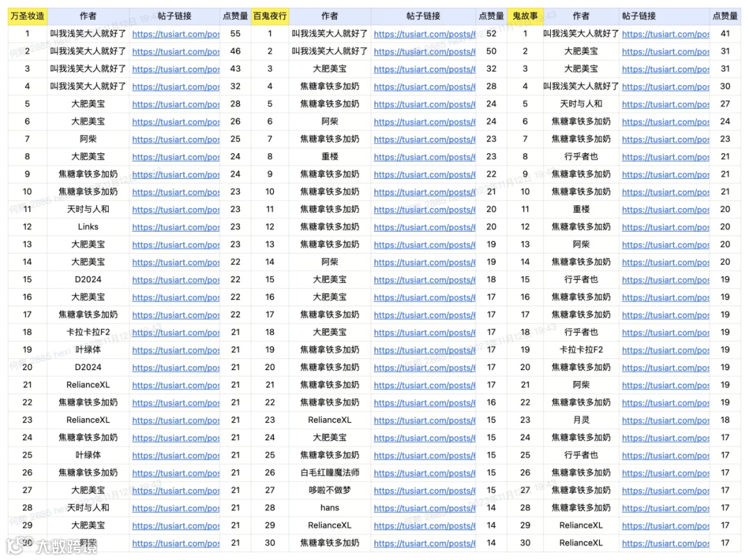Open the 鬼故事 rank 5 天时与人和 post link
The width and height of the screenshot is (749, 560).
tap(665, 104)
